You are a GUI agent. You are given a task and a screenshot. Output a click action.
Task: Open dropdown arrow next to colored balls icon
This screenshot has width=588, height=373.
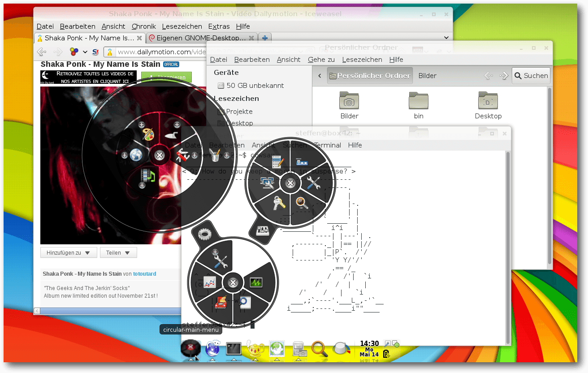click(85, 52)
